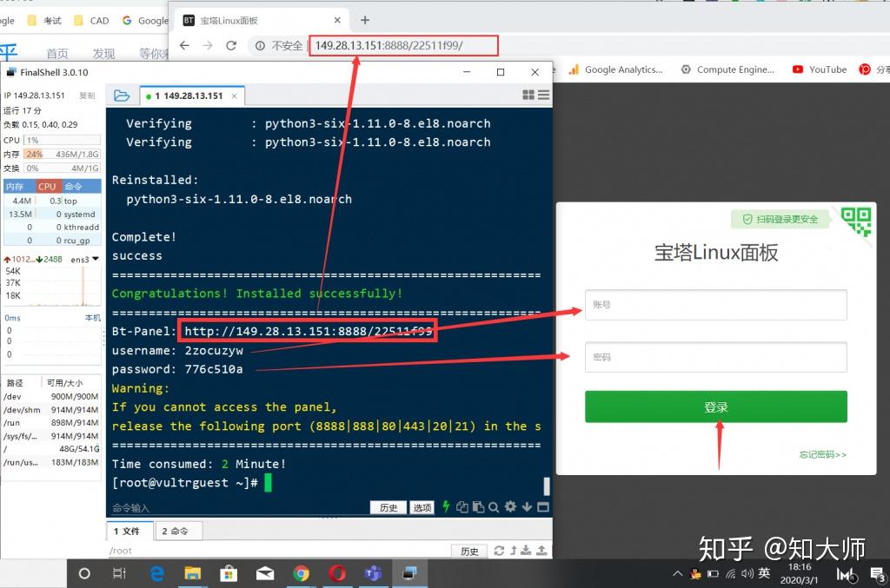The image size is (890, 588).
Task: Click the download icon in file panel
Action: [526, 550]
